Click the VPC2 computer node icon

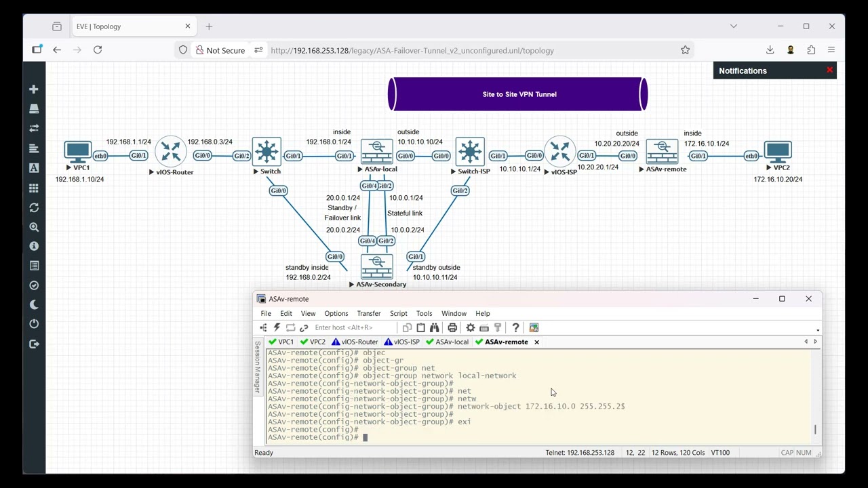tap(778, 152)
